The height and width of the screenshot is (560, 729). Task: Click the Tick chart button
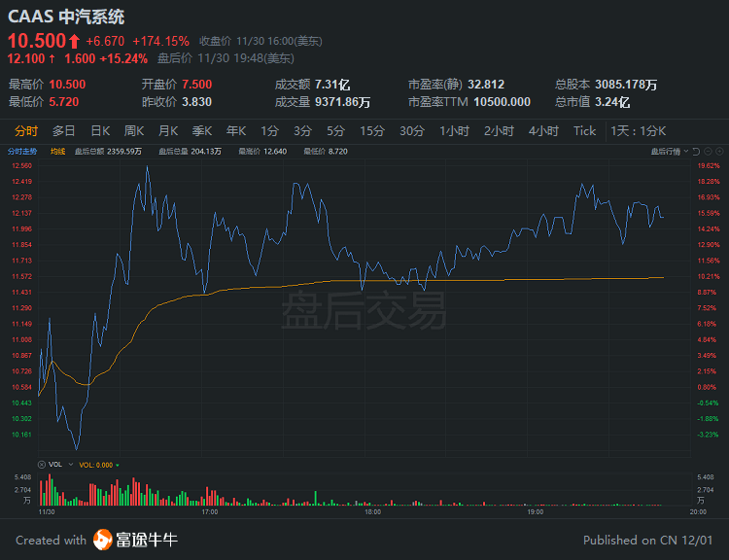pyautogui.click(x=584, y=131)
